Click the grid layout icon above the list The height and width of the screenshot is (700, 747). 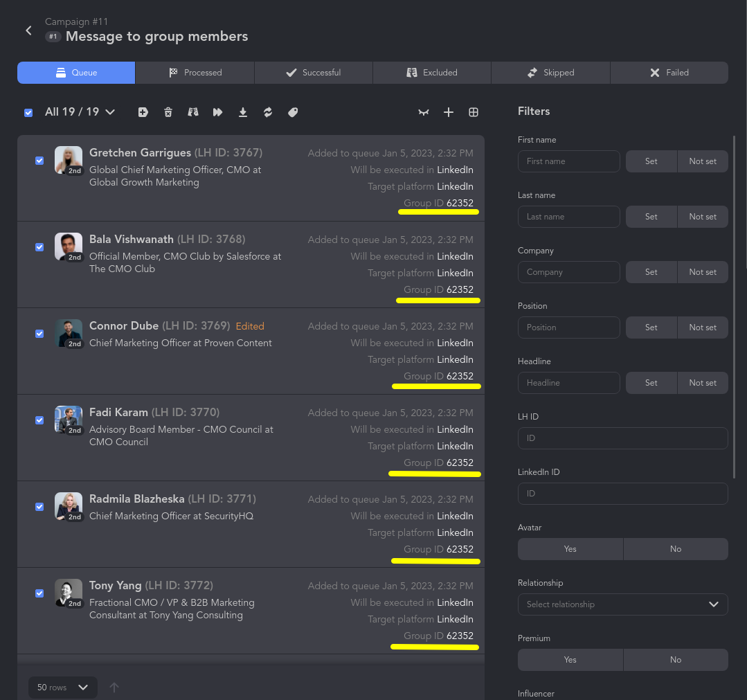tap(474, 112)
